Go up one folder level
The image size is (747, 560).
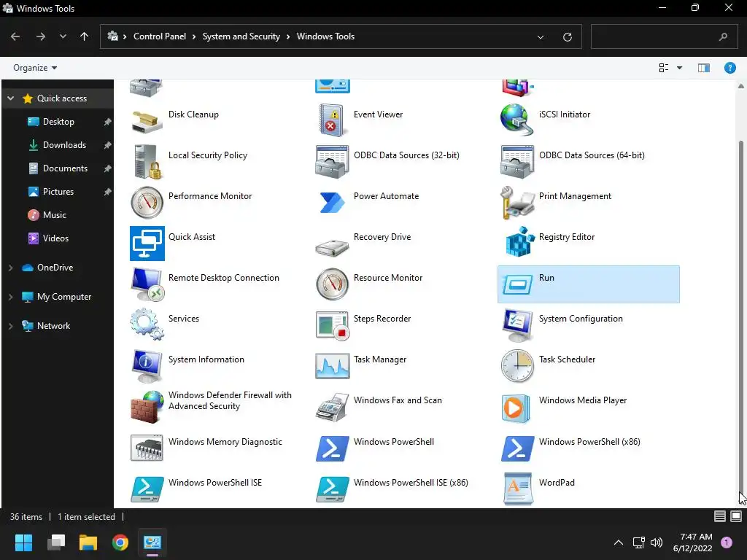coord(85,36)
